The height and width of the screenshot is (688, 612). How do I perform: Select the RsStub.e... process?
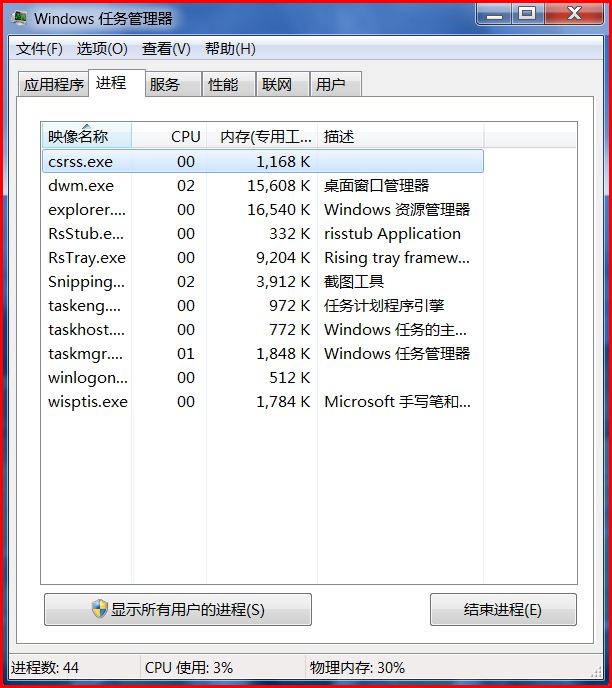[x=263, y=233]
